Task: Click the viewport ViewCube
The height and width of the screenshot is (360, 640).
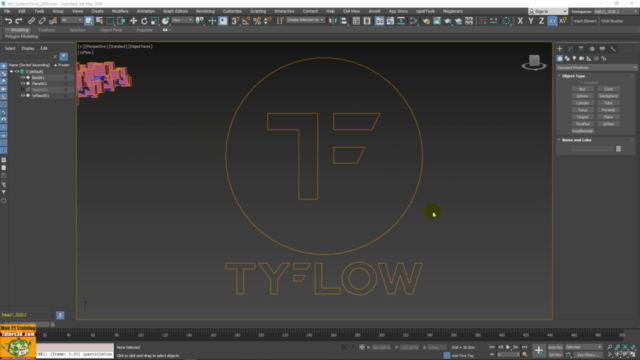Action: (534, 62)
